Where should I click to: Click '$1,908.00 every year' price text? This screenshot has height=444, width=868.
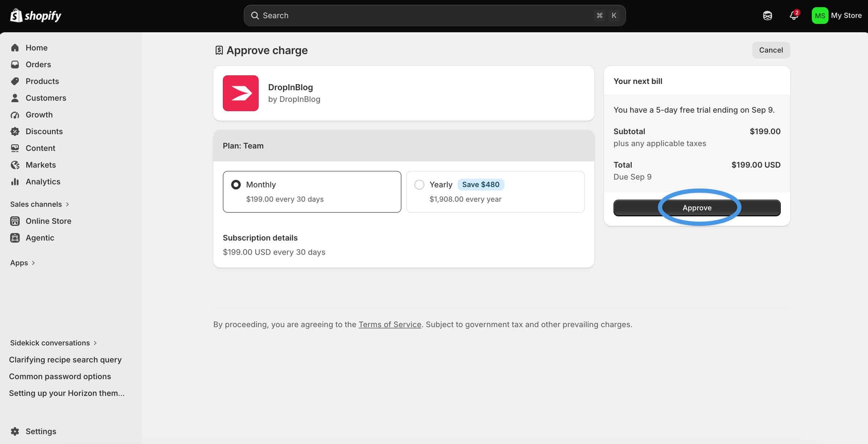click(x=465, y=199)
